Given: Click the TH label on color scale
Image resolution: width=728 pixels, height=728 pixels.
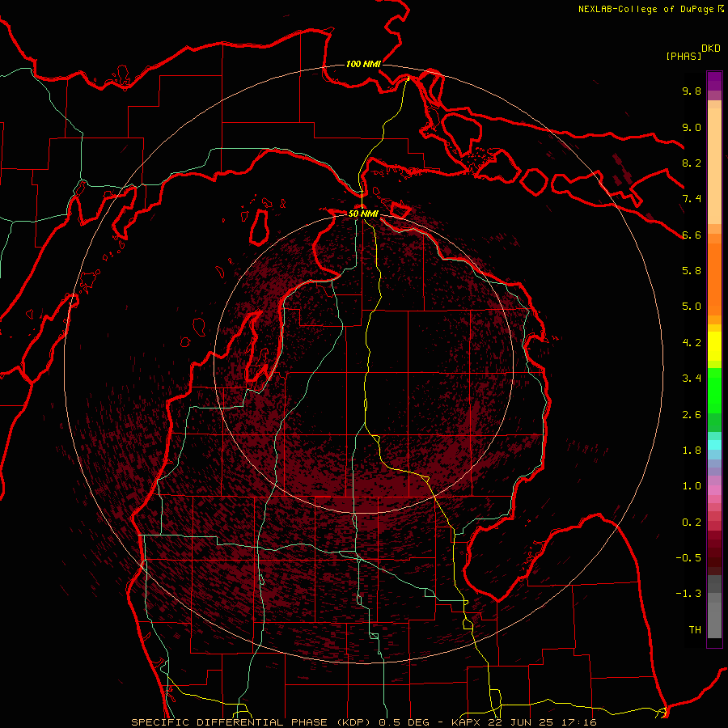Looking at the screenshot, I should click(x=695, y=630).
